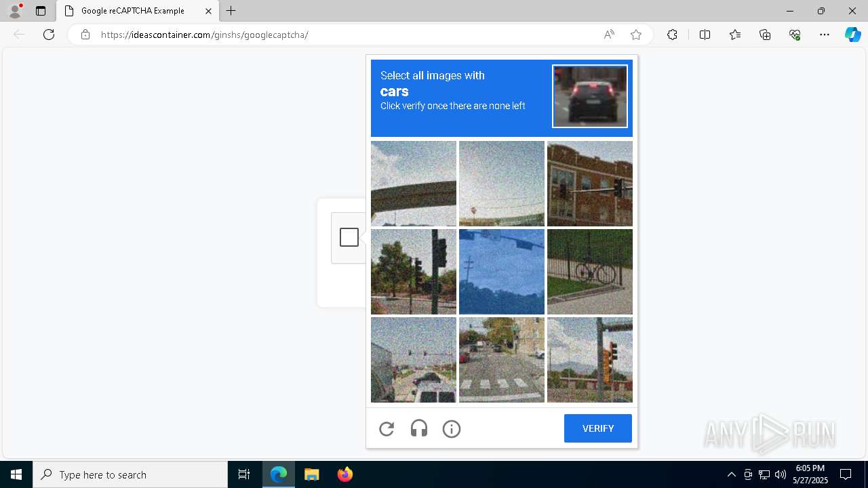
Task: Open Read aloud in address bar
Action: tap(609, 35)
